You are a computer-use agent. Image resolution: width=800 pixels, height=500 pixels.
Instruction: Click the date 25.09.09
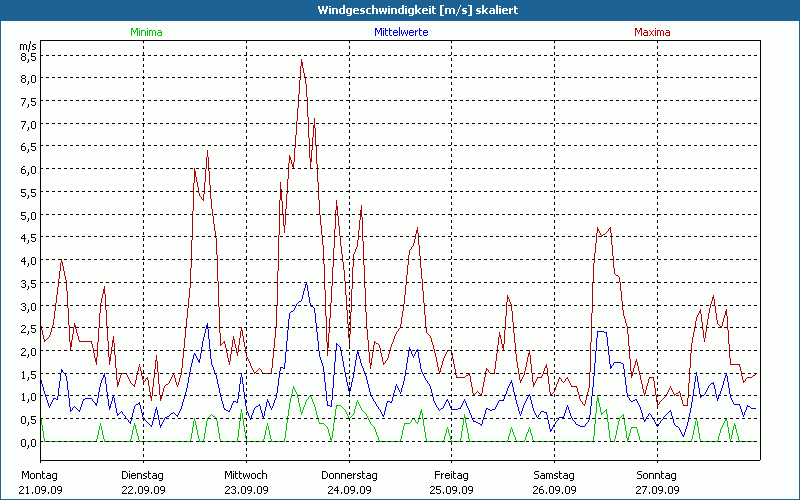coord(452,490)
